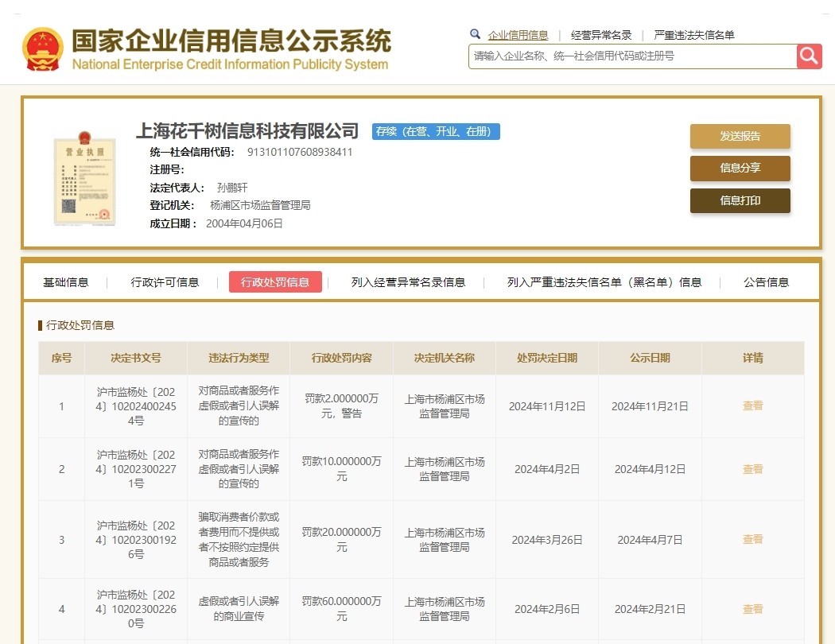Click document number ending 102023002260号

coord(136,609)
